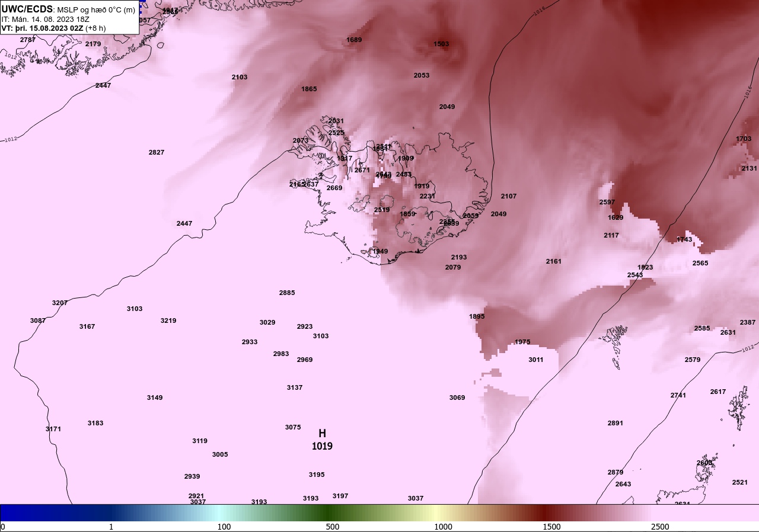The image size is (759, 532).
Task: Click the 3119 height value
Action: click(x=200, y=441)
